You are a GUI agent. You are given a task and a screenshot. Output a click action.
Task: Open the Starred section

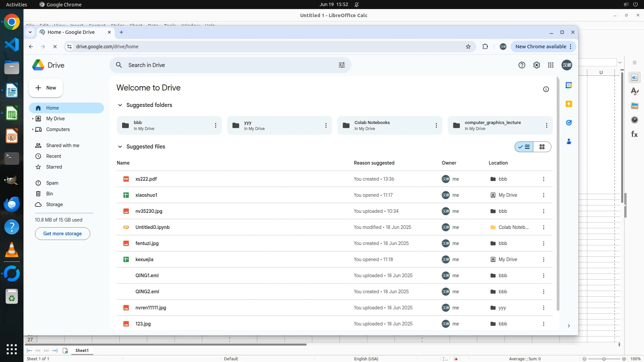54,167
